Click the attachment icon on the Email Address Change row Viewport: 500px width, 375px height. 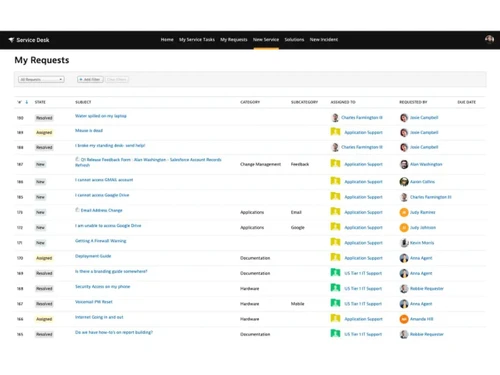pyautogui.click(x=77, y=210)
